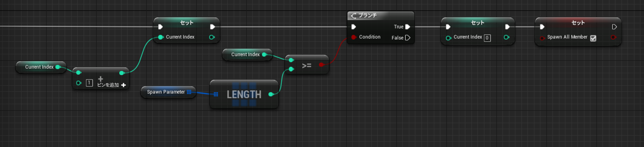
Task: Select the Spawn Parameter variable node
Action: pos(168,92)
